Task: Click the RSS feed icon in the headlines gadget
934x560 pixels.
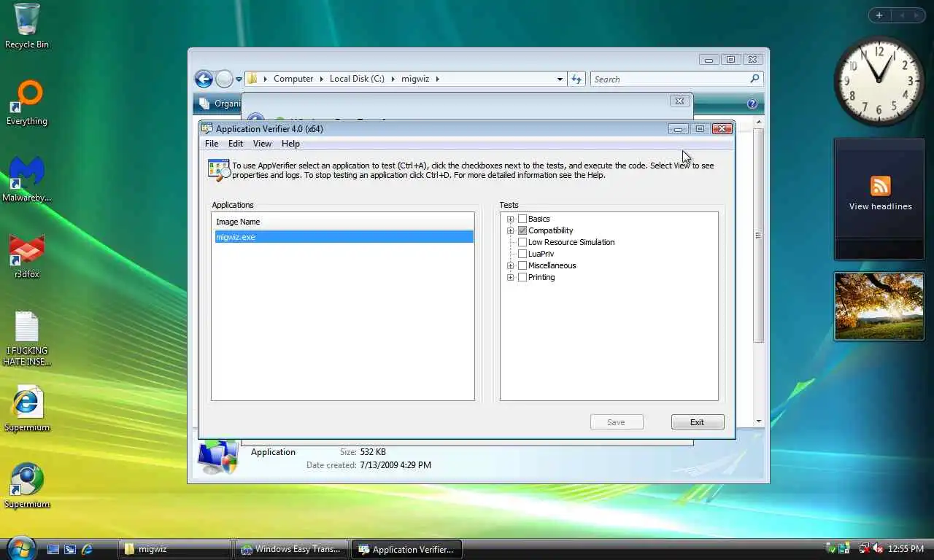Action: (881, 185)
